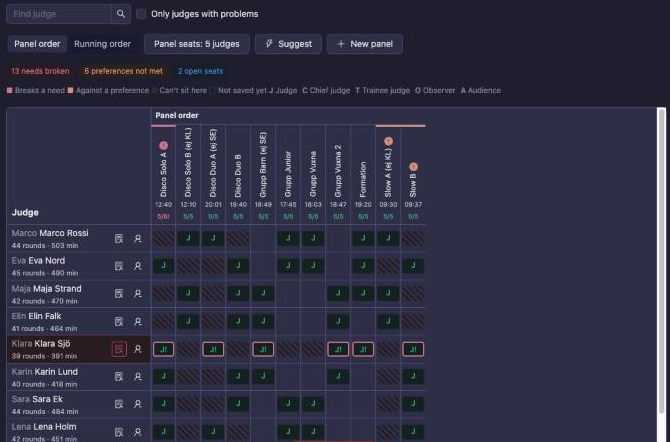670x442 pixels.
Task: Open person icon for Elin Falk
Action: [x=138, y=321]
